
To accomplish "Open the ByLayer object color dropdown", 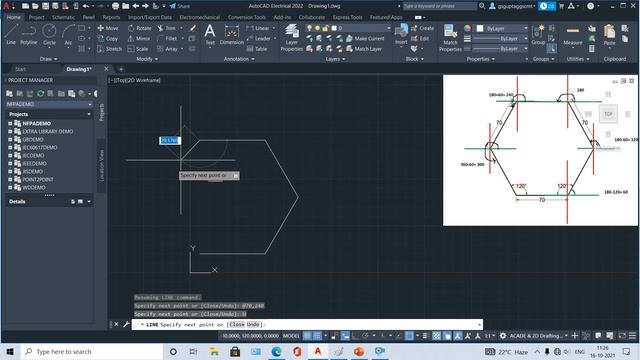I will pyautogui.click(x=502, y=28).
